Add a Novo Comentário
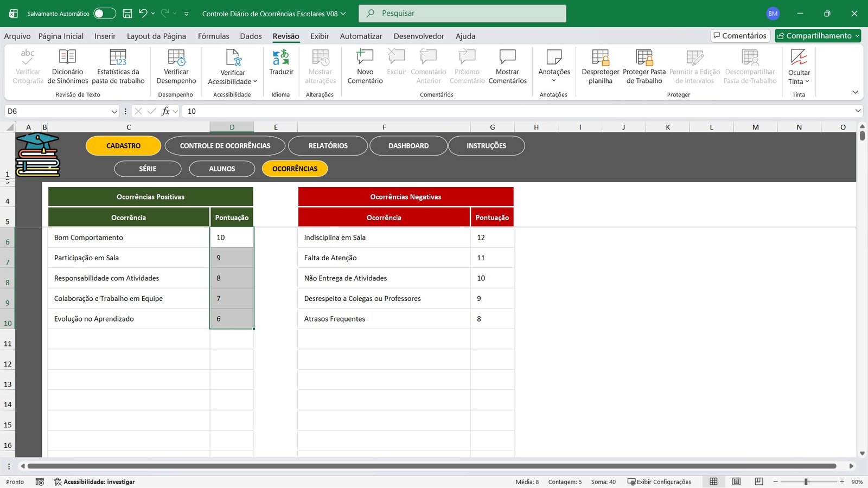Image resolution: width=868 pixels, height=488 pixels. 365,57
